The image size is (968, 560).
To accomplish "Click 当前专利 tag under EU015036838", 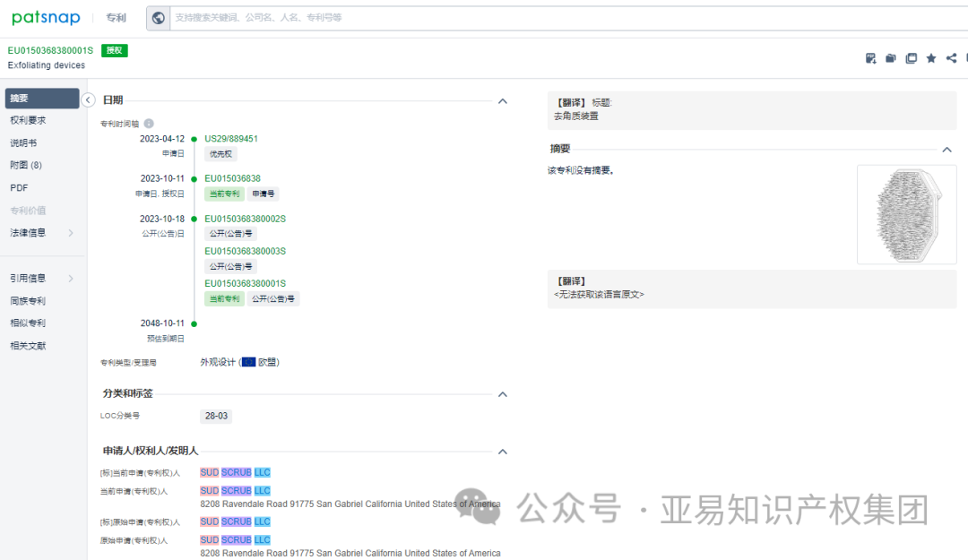I will pos(224,194).
